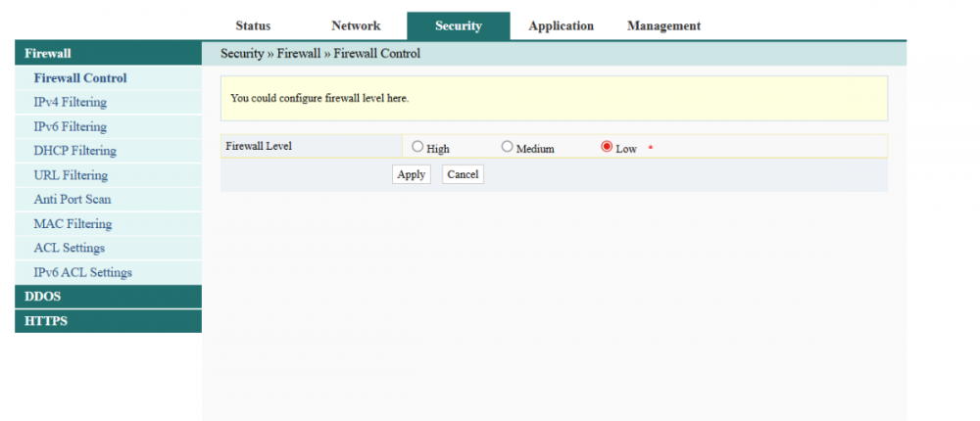Screen dimensions: 980x421
Task: Open the Management tab
Action: [x=663, y=26]
